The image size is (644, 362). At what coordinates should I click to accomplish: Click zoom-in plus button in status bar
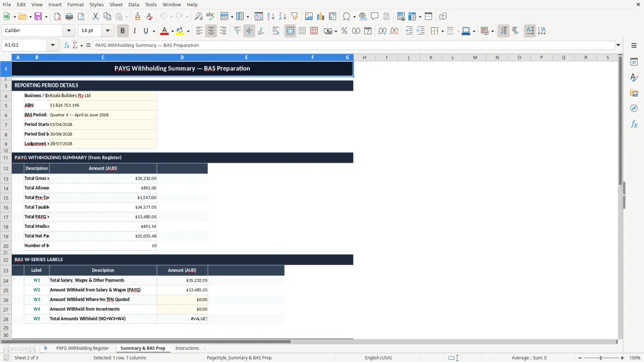(x=623, y=358)
